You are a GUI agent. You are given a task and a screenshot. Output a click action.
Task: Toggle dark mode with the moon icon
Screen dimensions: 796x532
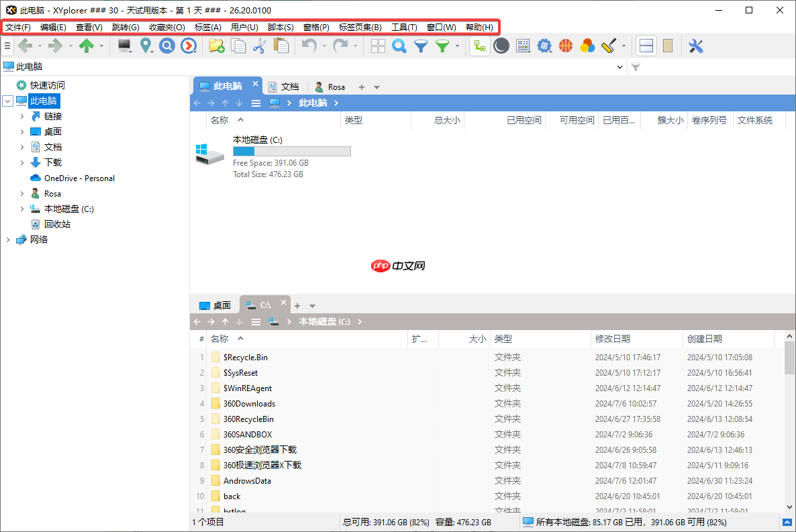tap(501, 46)
